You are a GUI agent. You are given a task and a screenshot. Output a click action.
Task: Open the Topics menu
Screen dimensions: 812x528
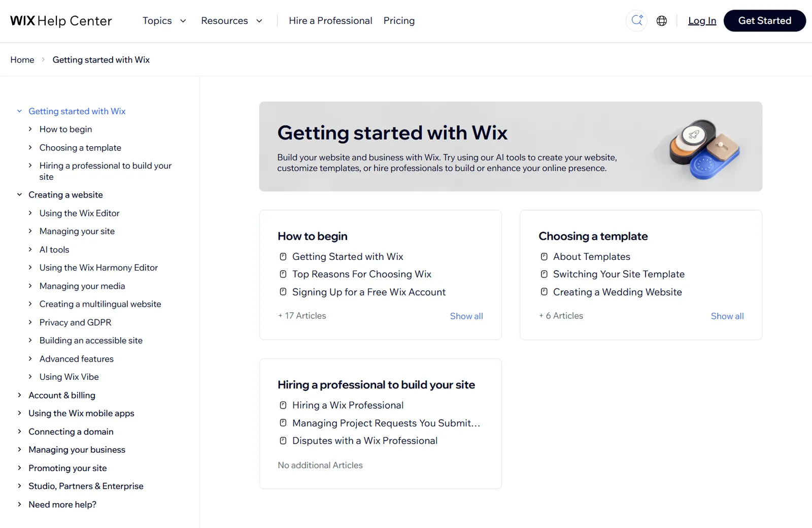tap(157, 21)
